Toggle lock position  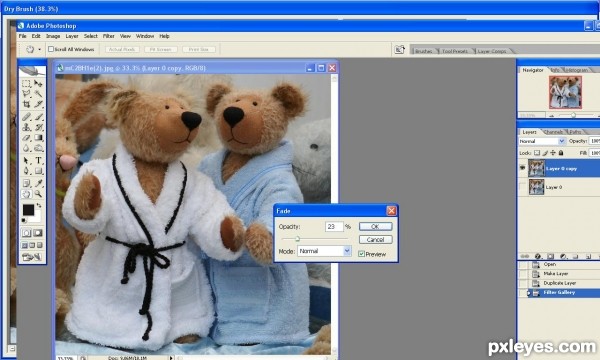[x=553, y=153]
